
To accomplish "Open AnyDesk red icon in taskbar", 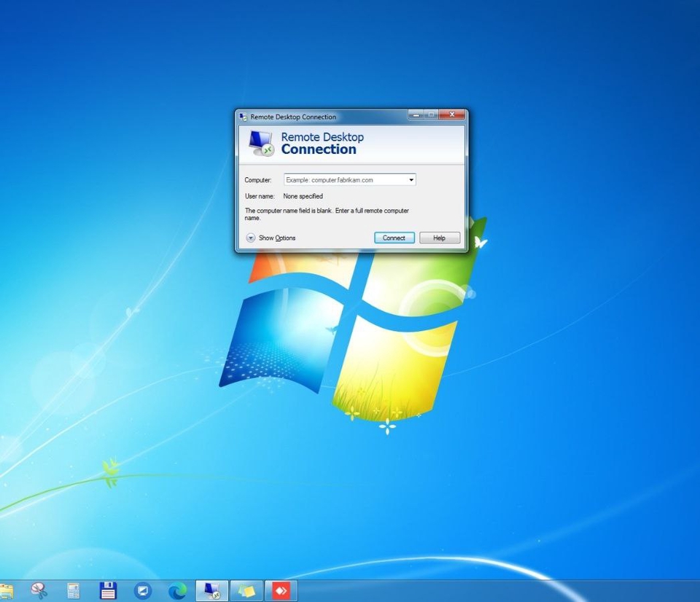I will 281,591.
